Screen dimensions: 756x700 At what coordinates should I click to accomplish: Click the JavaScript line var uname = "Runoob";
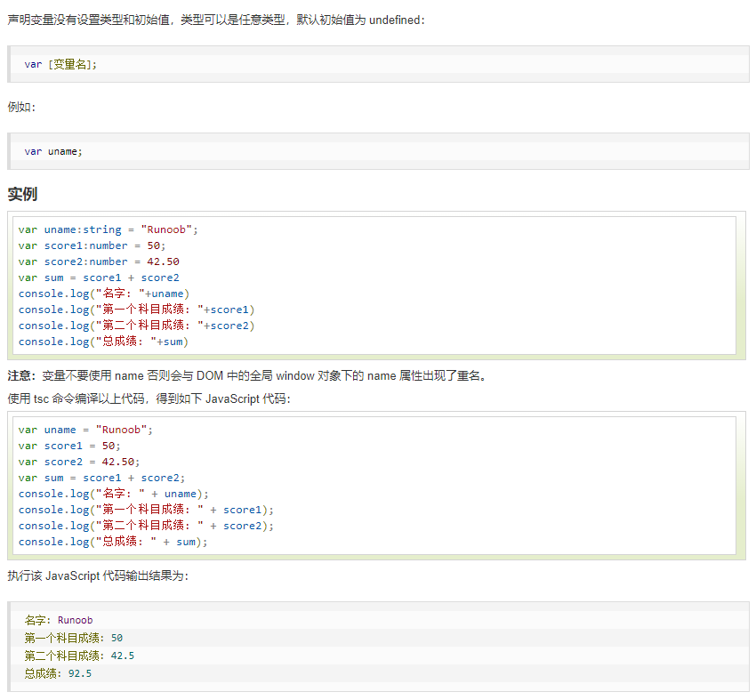tap(85, 430)
